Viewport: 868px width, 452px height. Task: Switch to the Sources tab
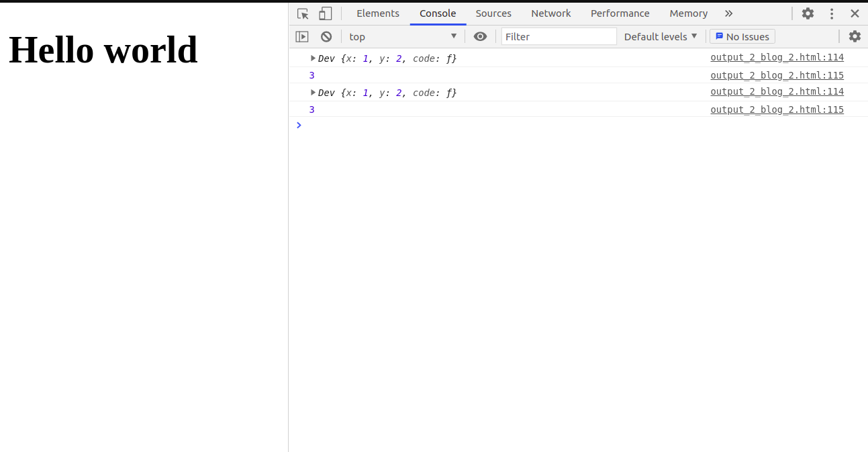pos(493,13)
